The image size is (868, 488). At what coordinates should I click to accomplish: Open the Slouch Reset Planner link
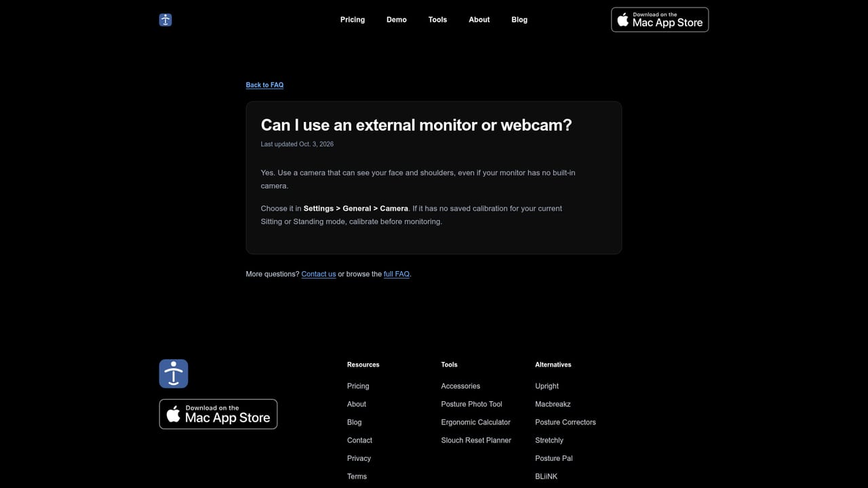476,441
